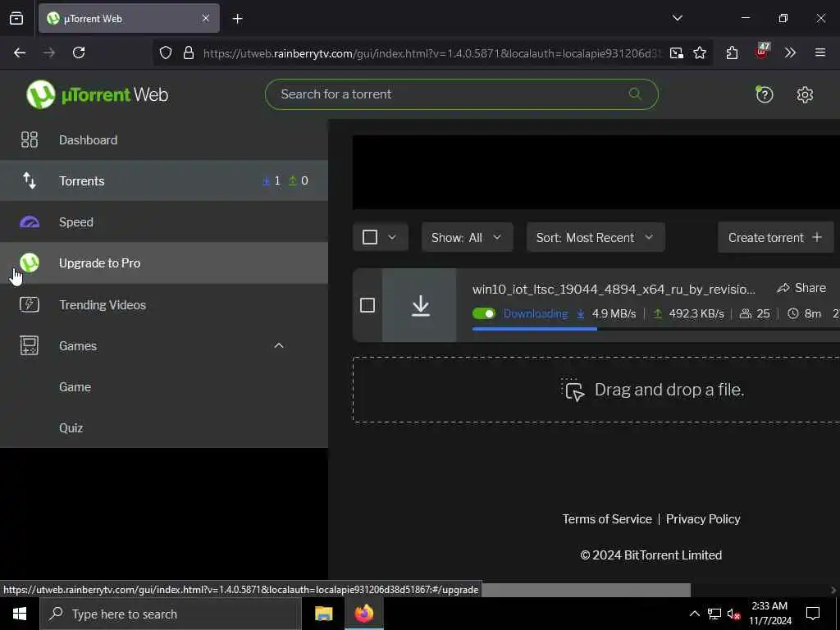840x630 pixels.
Task: Click the Type here to search box
Action: (171, 614)
